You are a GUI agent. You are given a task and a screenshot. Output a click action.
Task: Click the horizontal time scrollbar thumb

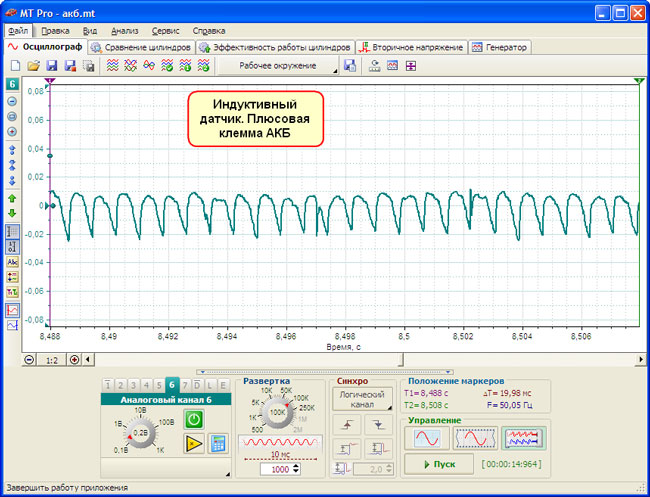tap(250, 359)
